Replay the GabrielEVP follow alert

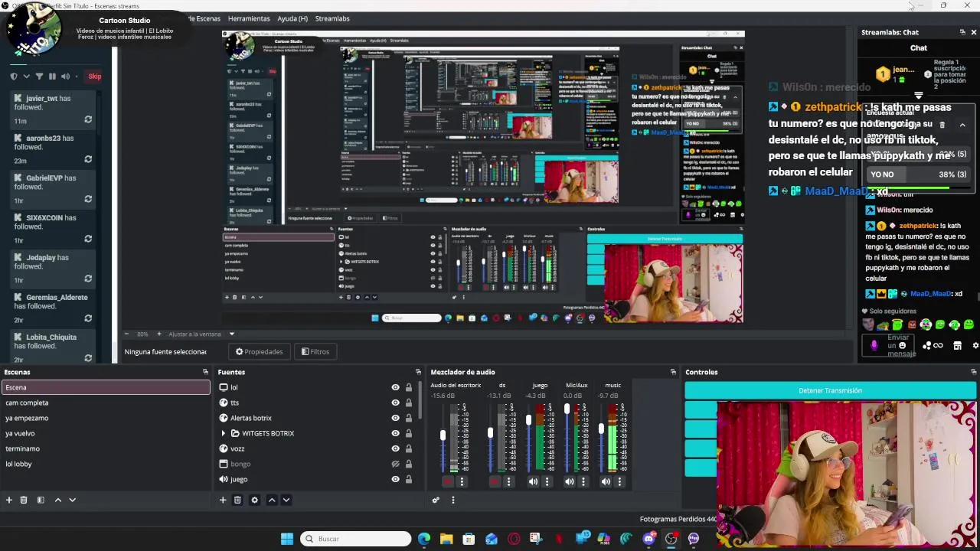tap(88, 199)
